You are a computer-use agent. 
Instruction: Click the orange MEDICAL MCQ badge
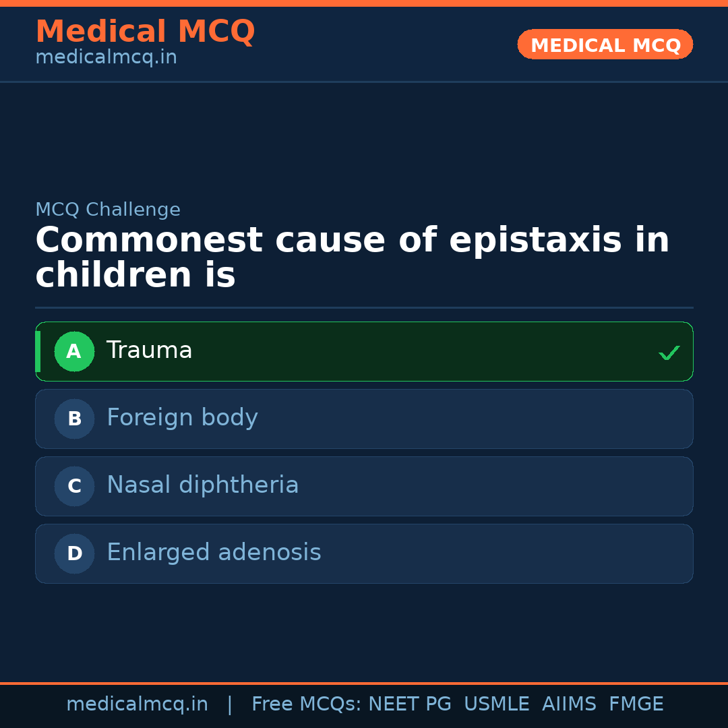point(605,45)
